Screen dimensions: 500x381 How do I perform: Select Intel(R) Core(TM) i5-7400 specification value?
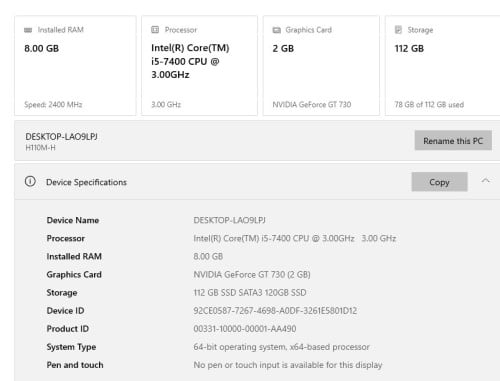tap(295, 238)
